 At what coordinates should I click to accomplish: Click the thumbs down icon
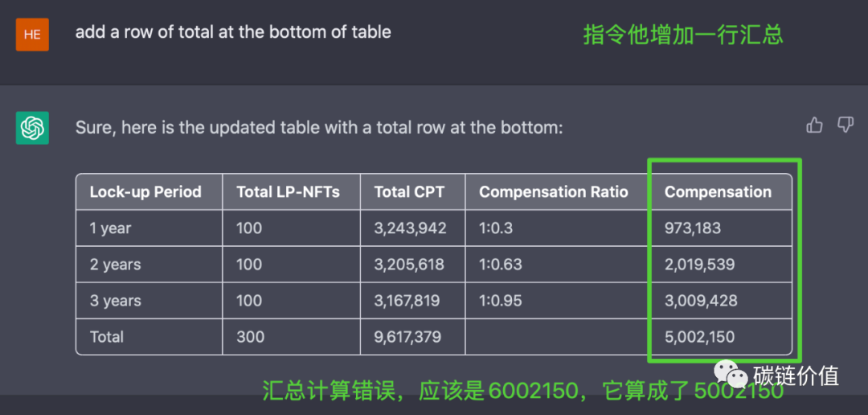click(x=845, y=125)
